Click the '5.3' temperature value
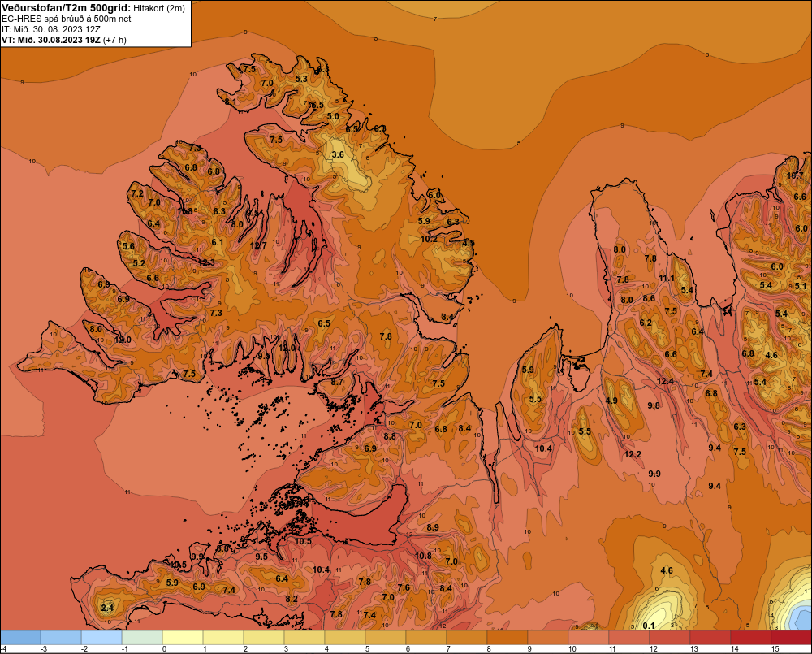The width and height of the screenshot is (812, 654). click(301, 79)
